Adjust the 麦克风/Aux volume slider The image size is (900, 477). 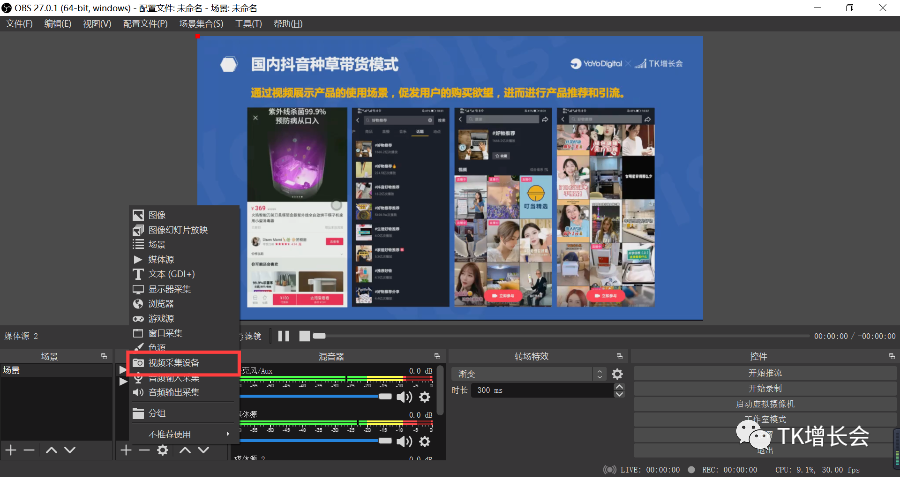(x=316, y=397)
